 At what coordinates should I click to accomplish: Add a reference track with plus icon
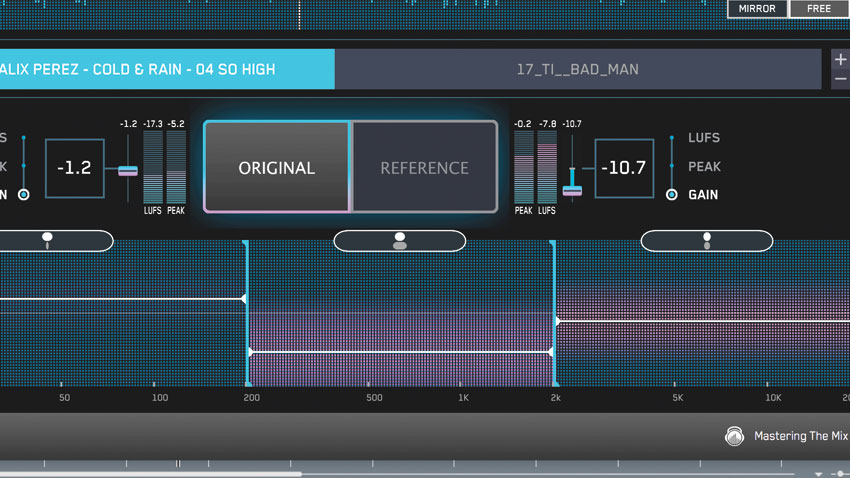point(840,59)
